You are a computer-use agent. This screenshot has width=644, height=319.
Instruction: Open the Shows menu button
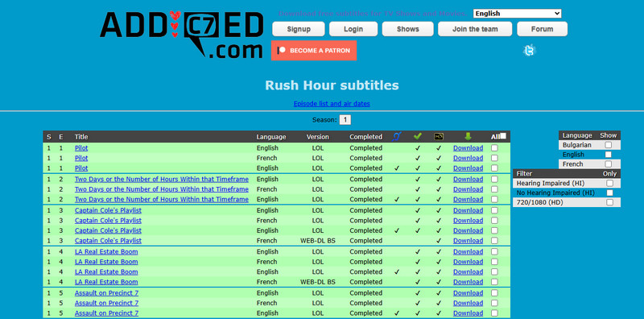(x=408, y=29)
